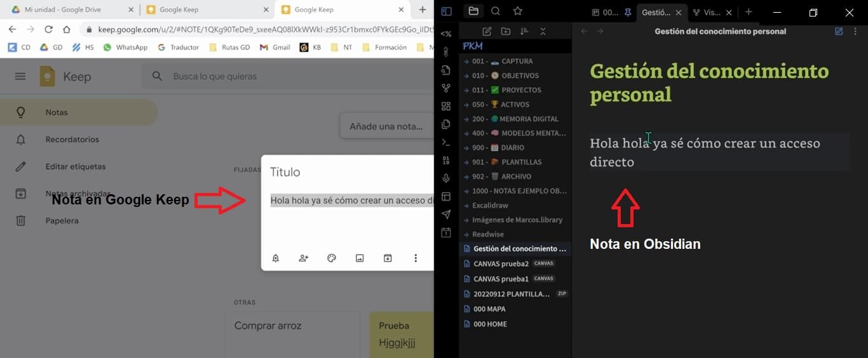Switch to the Vis... tab in Obsidian

tap(712, 12)
